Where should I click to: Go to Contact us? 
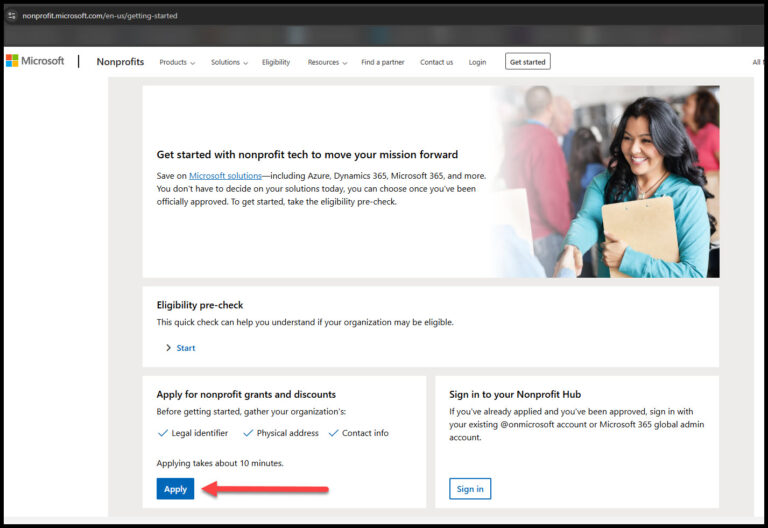click(x=436, y=62)
